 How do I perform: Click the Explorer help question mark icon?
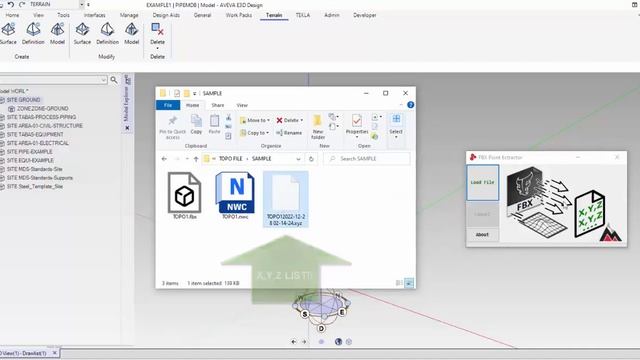pos(411,105)
